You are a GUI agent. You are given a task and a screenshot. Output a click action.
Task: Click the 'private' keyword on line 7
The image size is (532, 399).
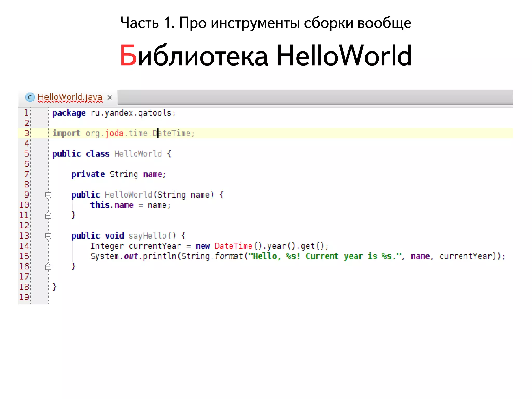click(88, 174)
